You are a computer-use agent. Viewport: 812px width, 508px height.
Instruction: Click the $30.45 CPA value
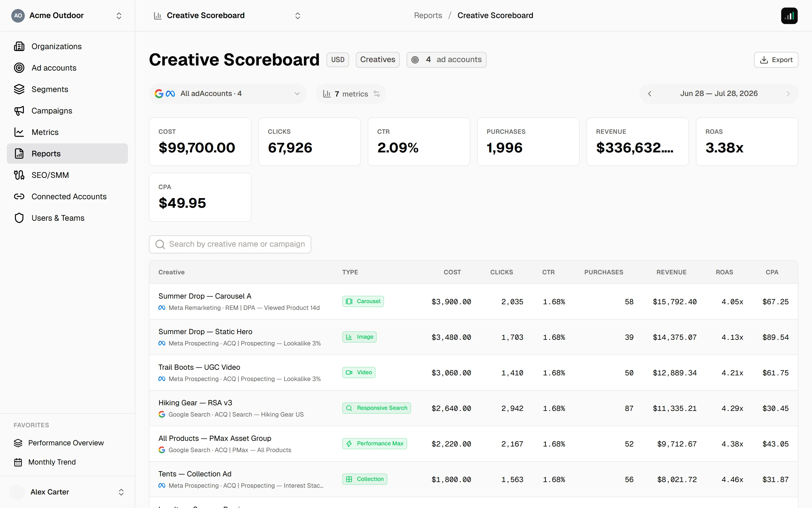coord(775,409)
